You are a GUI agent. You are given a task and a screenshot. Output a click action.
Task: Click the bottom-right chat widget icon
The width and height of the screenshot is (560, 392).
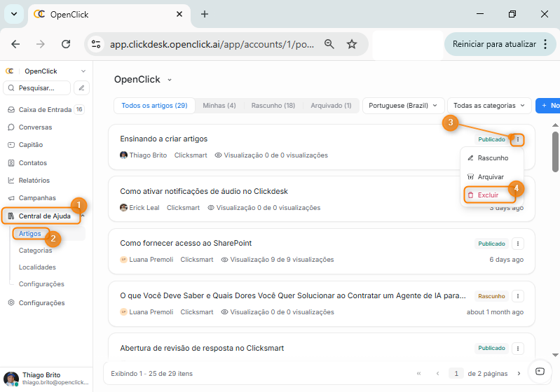[539, 372]
